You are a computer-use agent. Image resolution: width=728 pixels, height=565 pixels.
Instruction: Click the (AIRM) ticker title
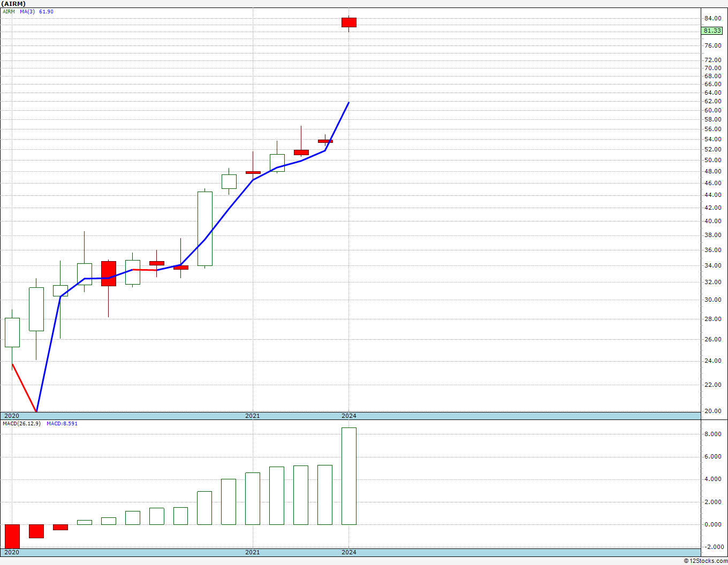tap(13, 4)
